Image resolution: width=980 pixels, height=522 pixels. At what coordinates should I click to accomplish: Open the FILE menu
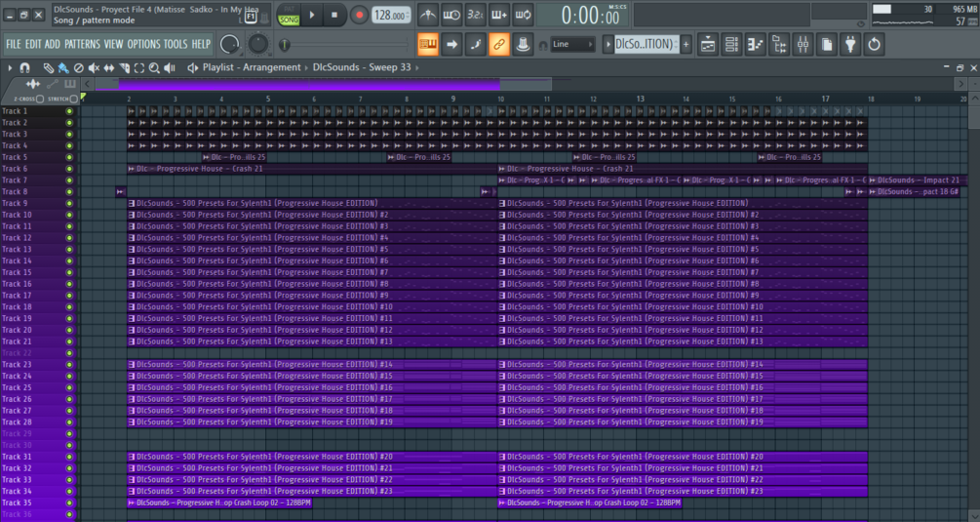pyautogui.click(x=13, y=44)
